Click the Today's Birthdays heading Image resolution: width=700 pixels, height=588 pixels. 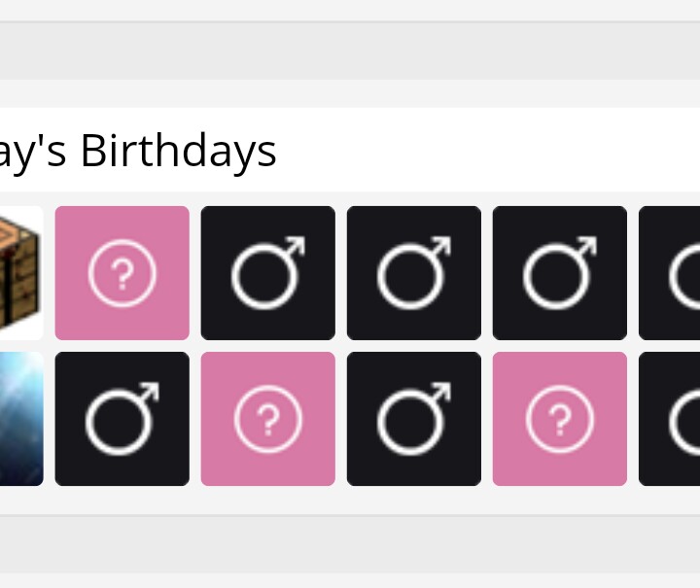point(136,152)
